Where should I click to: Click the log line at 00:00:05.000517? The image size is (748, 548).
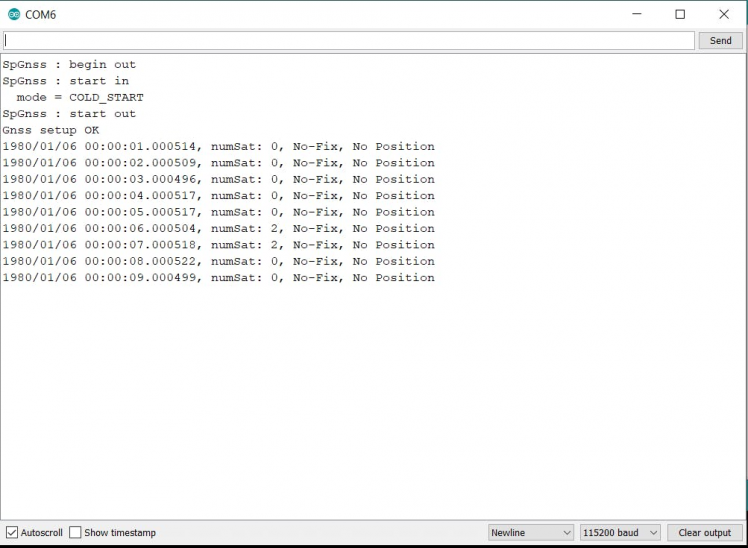click(218, 212)
